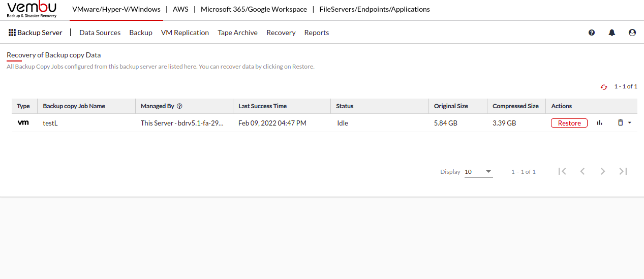Open the user account profile icon
The image size is (644, 279).
click(x=632, y=33)
